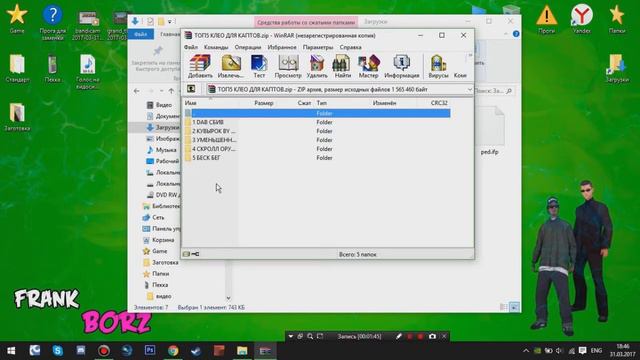The width and height of the screenshot is (640, 360).
Task: Click the Explorer search field
Action: tap(493, 91)
